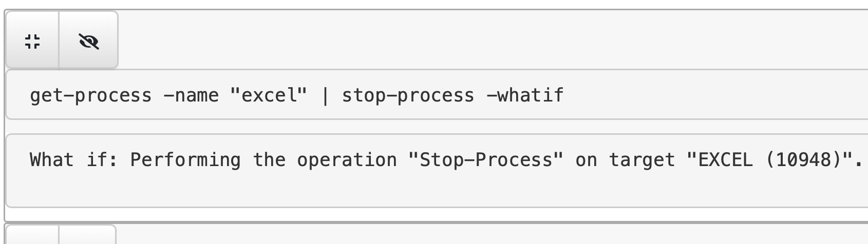Click the pipe character in the command

(325, 96)
